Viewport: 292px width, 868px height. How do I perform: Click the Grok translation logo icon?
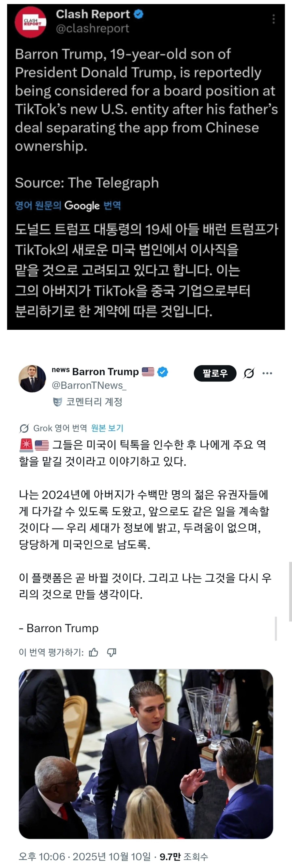24,428
